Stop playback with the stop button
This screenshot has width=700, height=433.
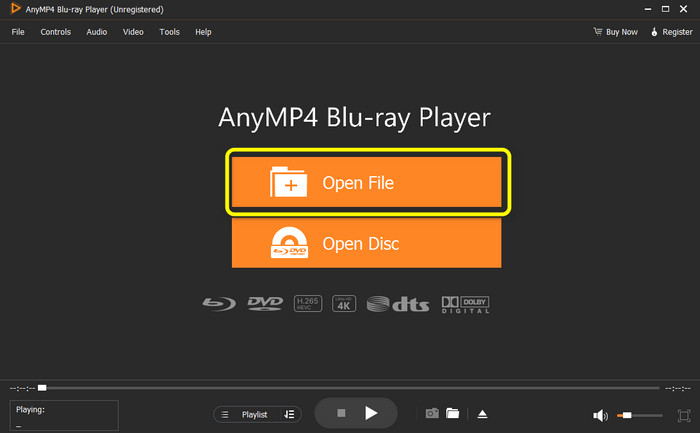(342, 413)
